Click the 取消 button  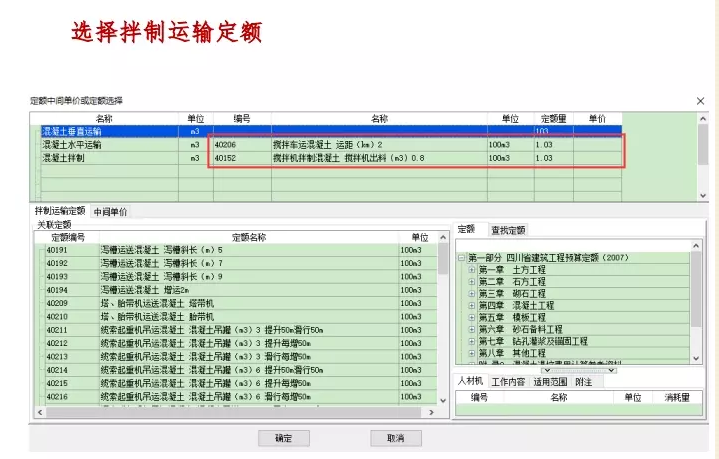point(389,438)
